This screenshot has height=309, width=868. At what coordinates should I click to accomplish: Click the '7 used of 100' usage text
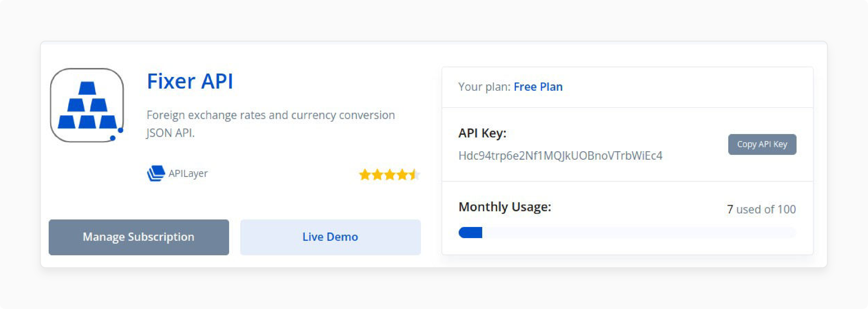761,209
